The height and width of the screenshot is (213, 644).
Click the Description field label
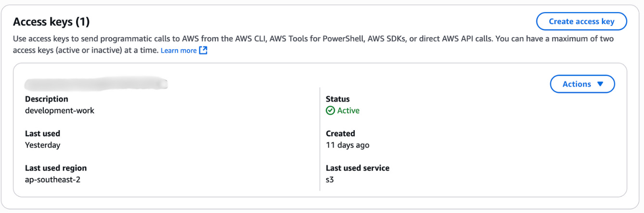pyautogui.click(x=47, y=99)
